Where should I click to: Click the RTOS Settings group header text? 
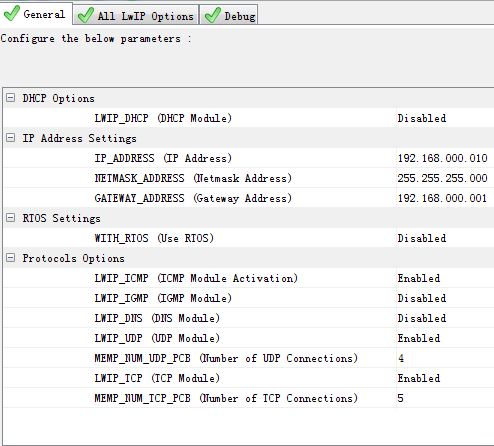(x=61, y=218)
